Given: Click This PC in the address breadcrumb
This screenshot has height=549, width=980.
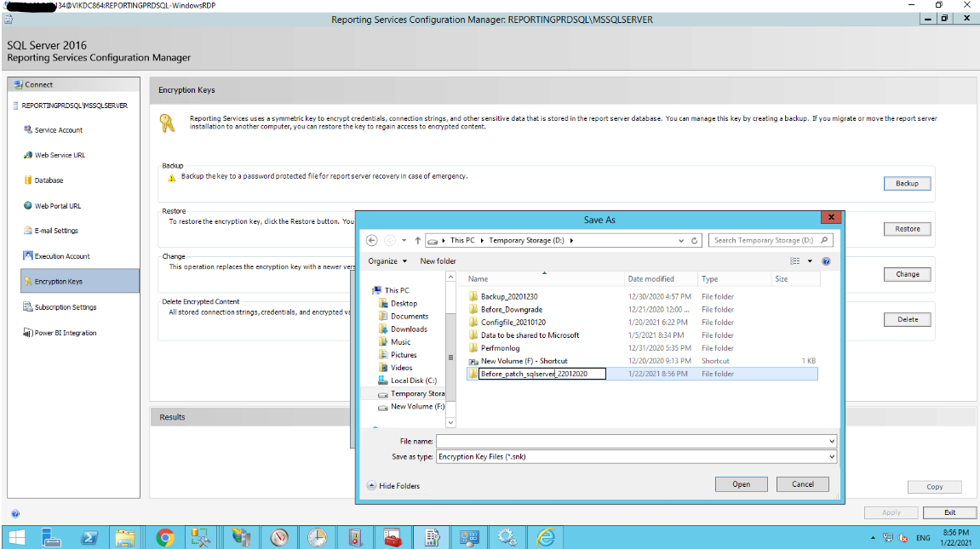Looking at the screenshot, I should (x=461, y=241).
